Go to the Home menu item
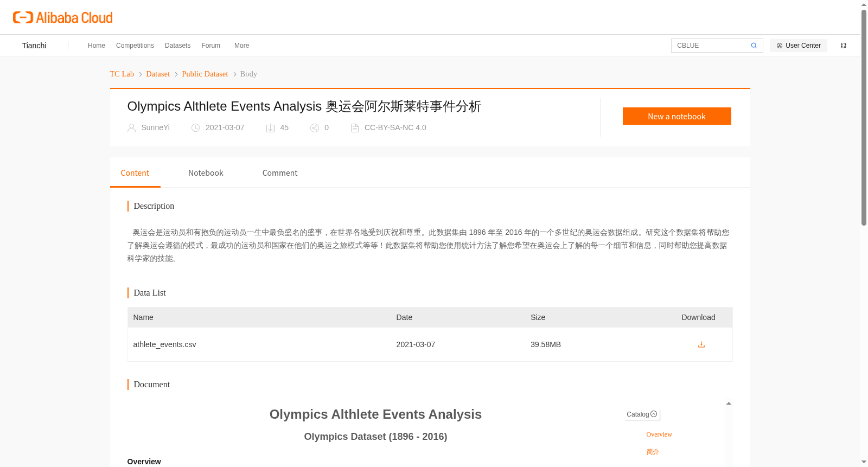This screenshot has width=868, height=467. coord(97,46)
